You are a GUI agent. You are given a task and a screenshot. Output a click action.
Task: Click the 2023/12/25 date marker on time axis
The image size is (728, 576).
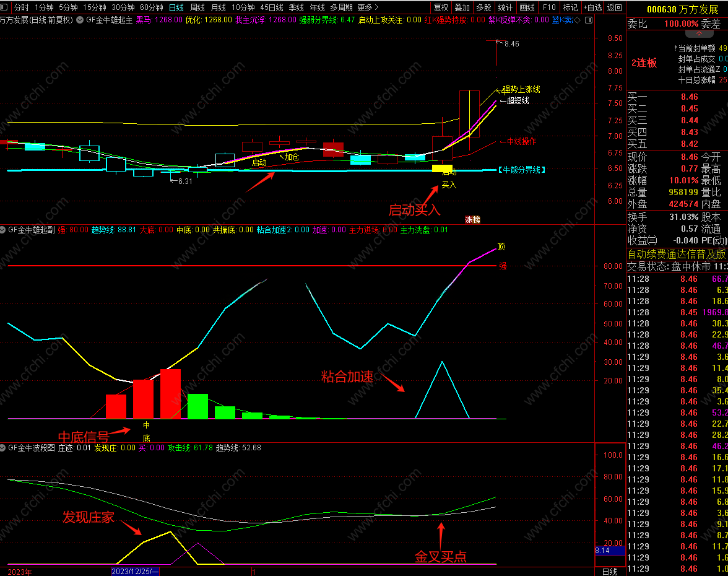point(135,571)
